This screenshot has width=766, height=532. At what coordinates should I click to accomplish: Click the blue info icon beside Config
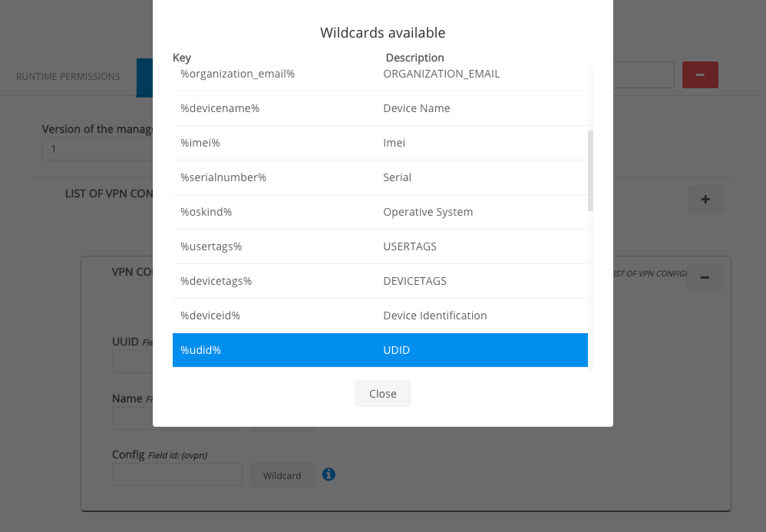click(x=329, y=474)
